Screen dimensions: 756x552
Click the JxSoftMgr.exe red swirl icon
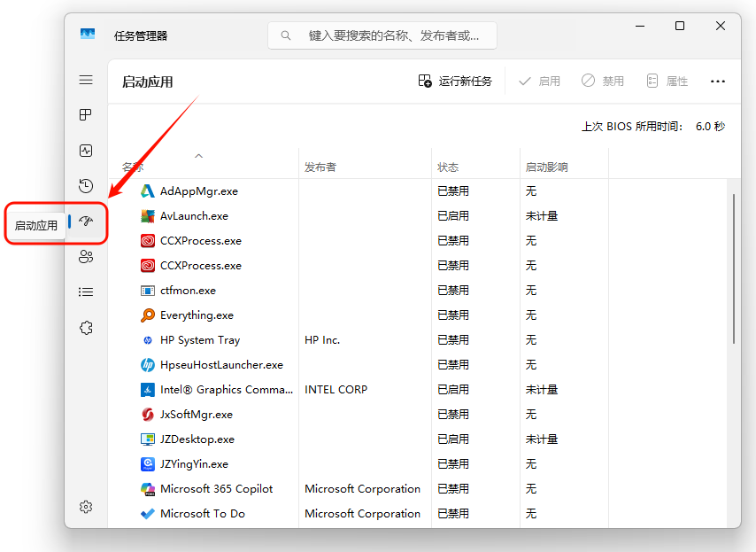coord(148,415)
